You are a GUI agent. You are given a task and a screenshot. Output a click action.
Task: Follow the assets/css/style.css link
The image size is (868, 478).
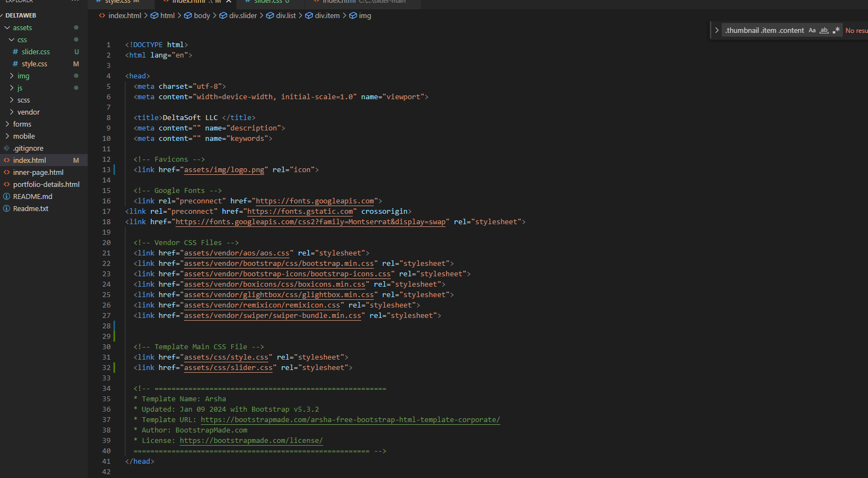pos(226,357)
